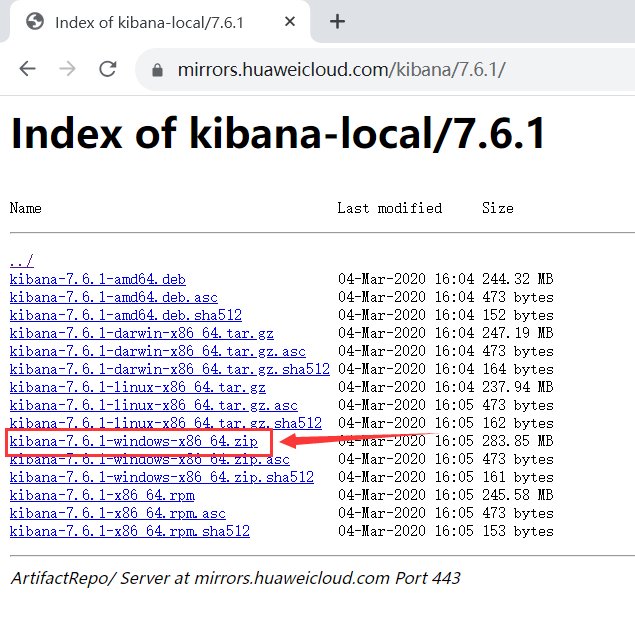The image size is (635, 625).
Task: Click the Size column header
Action: 498,208
